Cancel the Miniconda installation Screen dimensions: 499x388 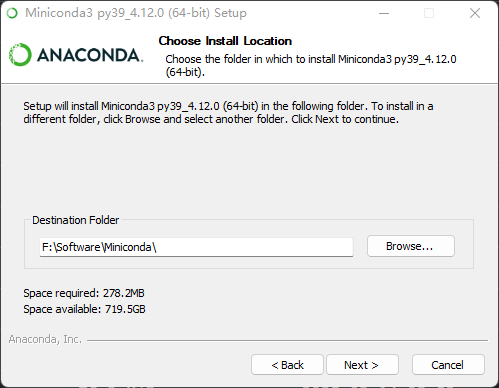(448, 365)
